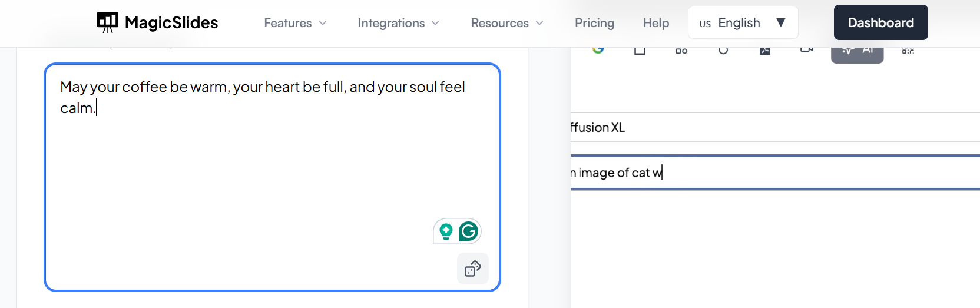Open the Grammarly G icon
The width and height of the screenshot is (980, 308).
point(468,231)
